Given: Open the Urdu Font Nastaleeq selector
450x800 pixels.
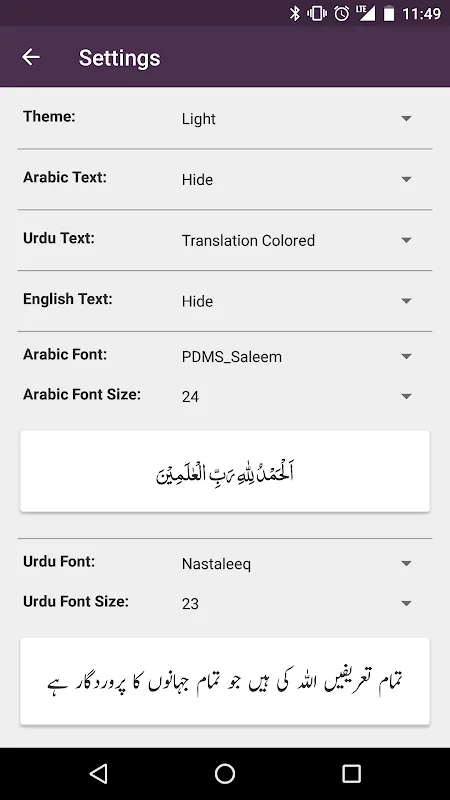Looking at the screenshot, I should click(x=298, y=563).
